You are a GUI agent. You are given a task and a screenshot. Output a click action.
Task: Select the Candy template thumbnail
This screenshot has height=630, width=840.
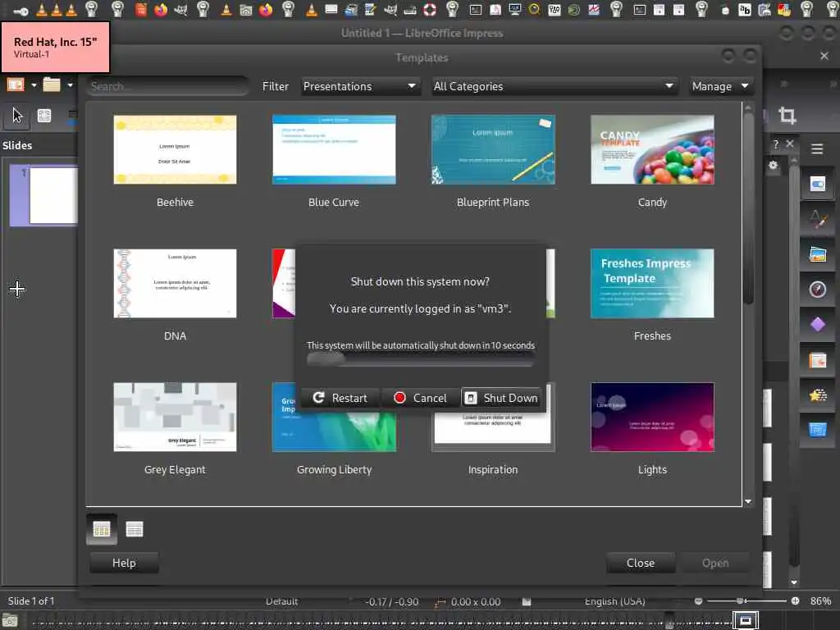pos(652,149)
